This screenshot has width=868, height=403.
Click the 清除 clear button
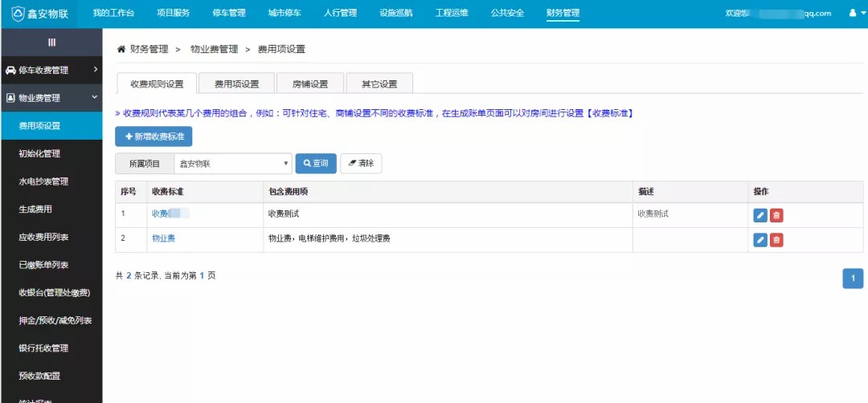[361, 164]
